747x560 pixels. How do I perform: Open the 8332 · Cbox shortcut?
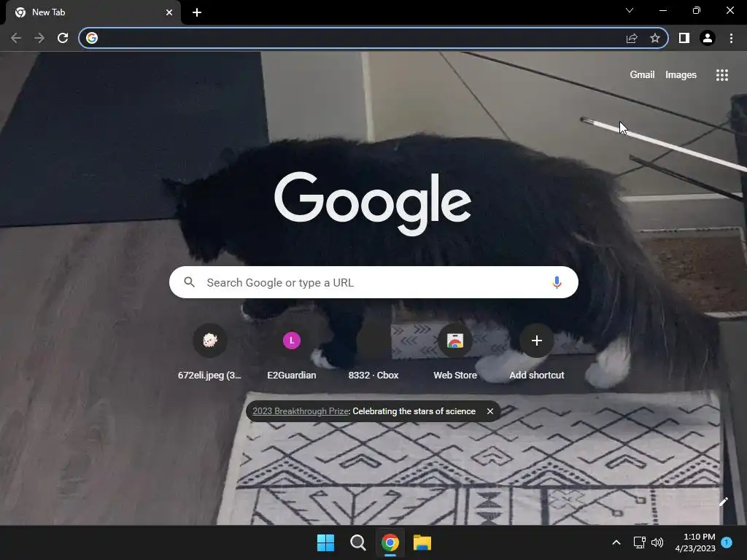pos(373,352)
